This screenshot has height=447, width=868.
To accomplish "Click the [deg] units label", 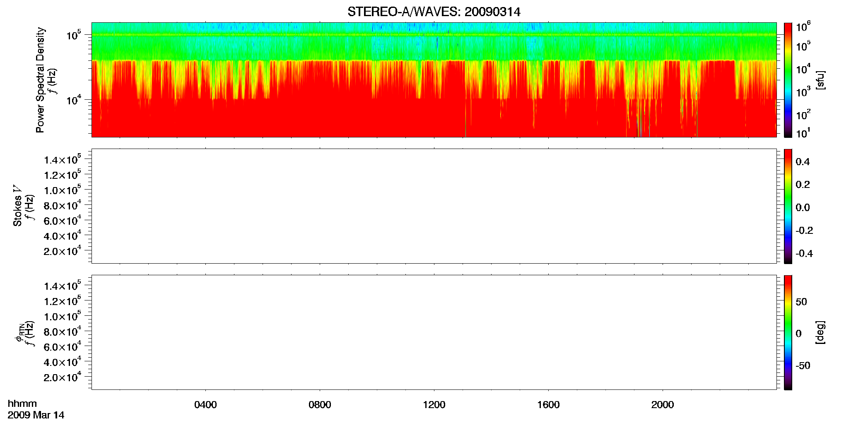I will tap(820, 332).
